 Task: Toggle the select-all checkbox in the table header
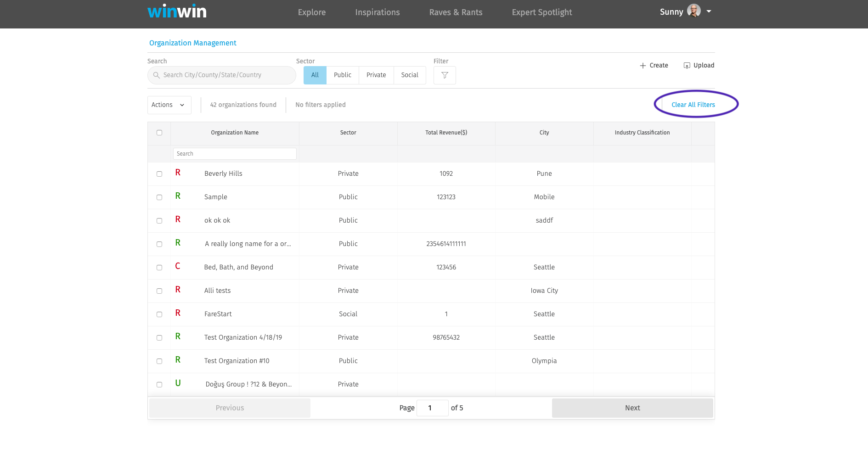[x=159, y=132]
